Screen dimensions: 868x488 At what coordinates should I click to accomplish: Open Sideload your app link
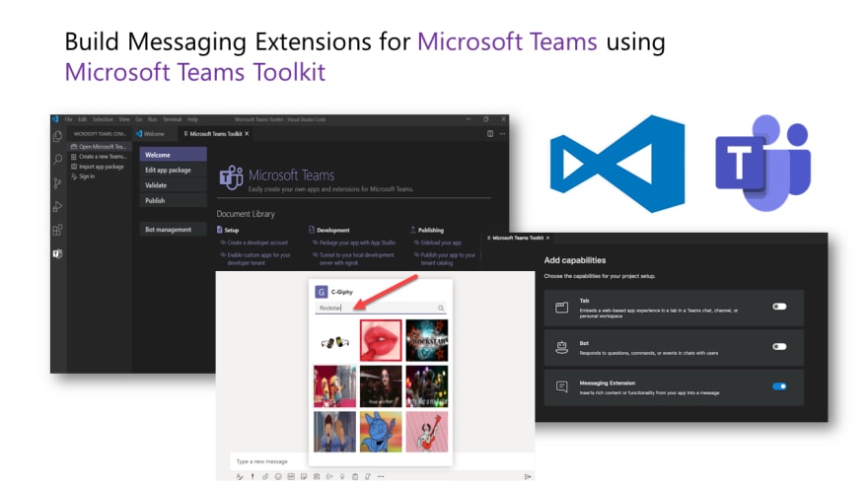[x=441, y=243]
